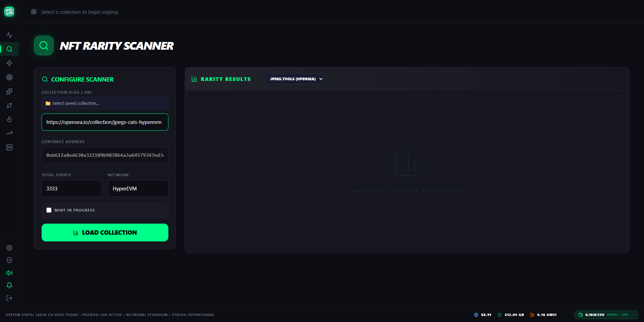
Task: Open the up-down arrows sidebar icon
Action: [9, 105]
